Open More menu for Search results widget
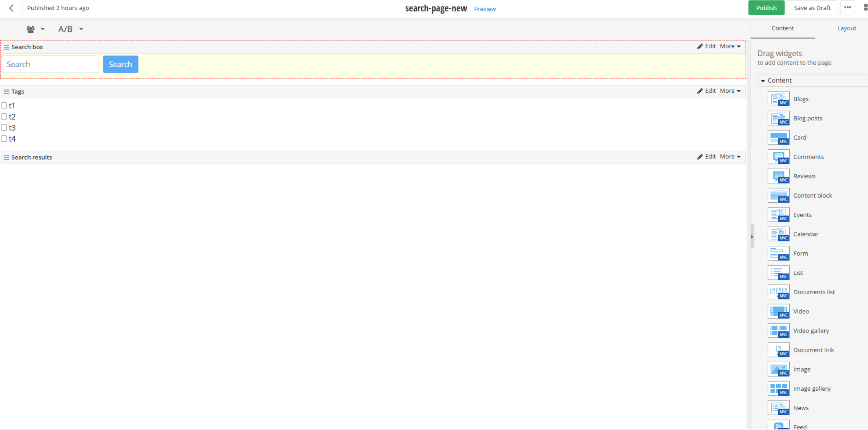 coord(730,157)
